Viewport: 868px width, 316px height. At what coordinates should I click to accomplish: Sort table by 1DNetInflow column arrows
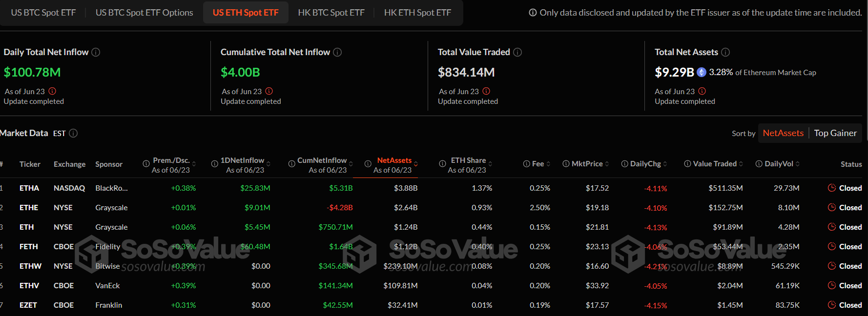(268, 164)
